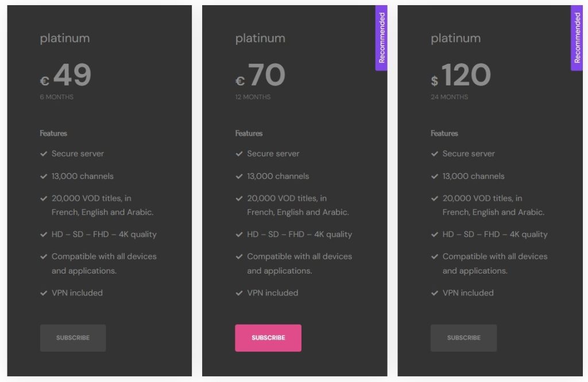Click the dollar symbol beside the 120 price

pos(435,81)
